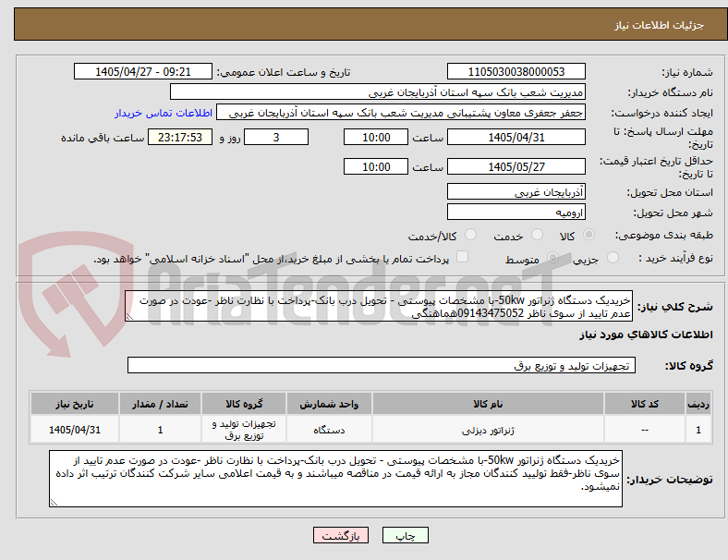This screenshot has width=728, height=560.
Task: Select the کالا/خدمت radio button
Action: tap(470, 235)
